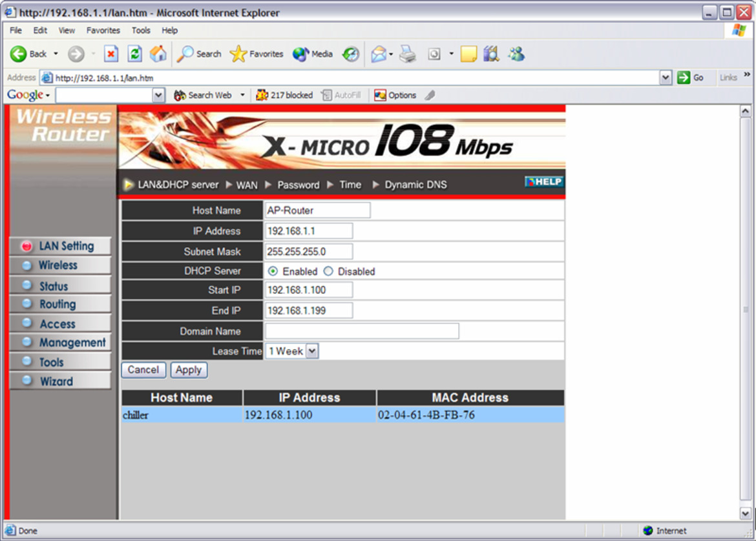The height and width of the screenshot is (541, 756).
Task: Select the Enabled DHCP Server radio button
Action: pos(273,271)
